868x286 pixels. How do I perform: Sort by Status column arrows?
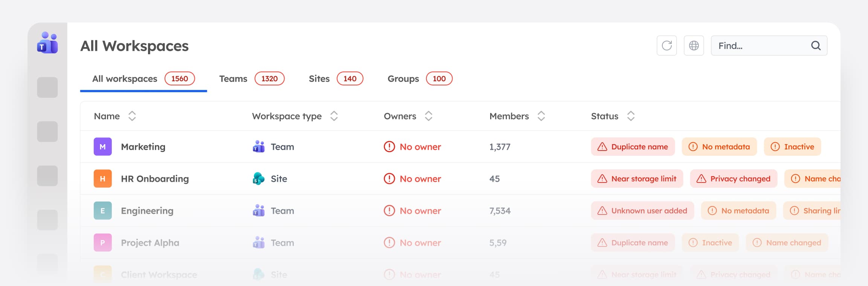(x=631, y=116)
